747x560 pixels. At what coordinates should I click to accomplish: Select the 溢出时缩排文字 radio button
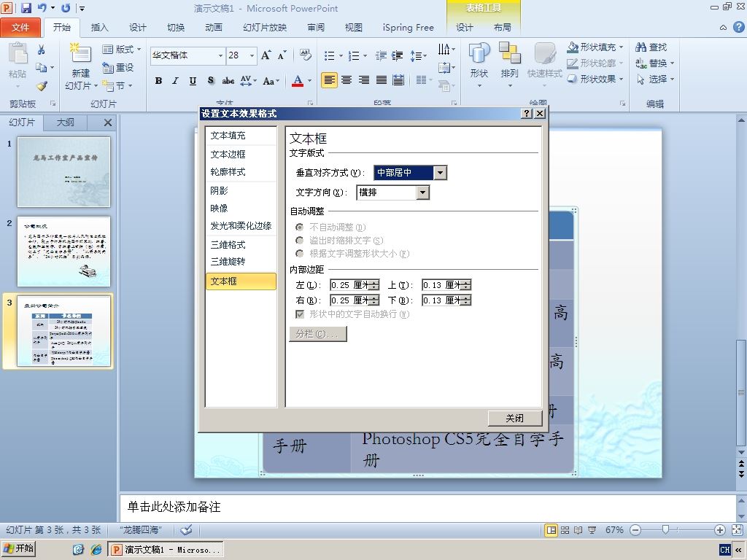pos(299,241)
